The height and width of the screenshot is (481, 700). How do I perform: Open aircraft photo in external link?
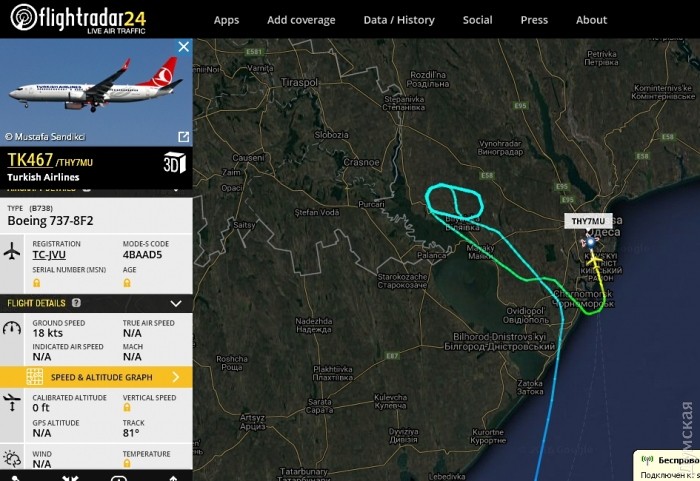[183, 137]
